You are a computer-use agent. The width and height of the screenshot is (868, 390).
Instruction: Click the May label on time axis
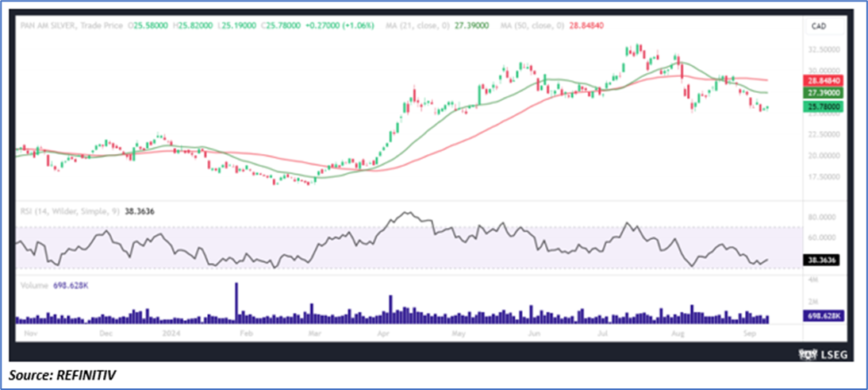coord(458,334)
